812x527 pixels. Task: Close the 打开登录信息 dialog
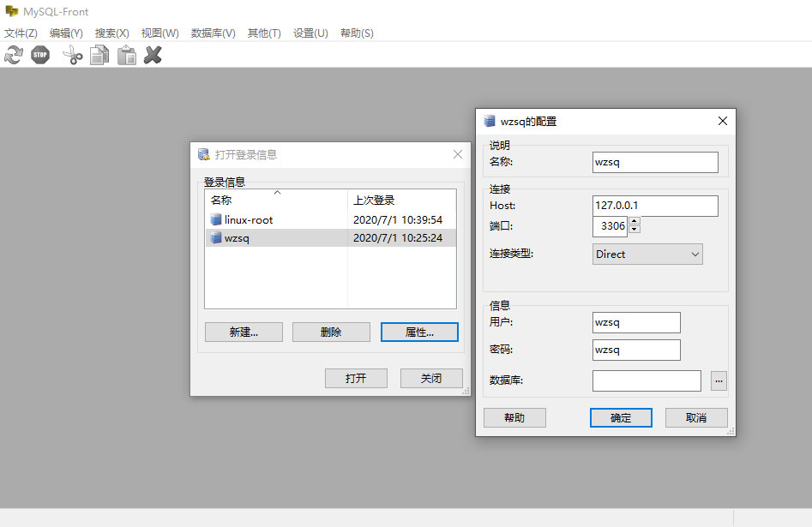(x=458, y=154)
